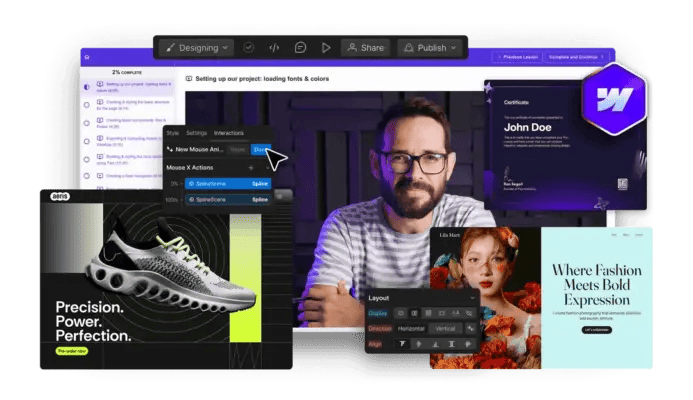Click Complete and Continue button

576,57
